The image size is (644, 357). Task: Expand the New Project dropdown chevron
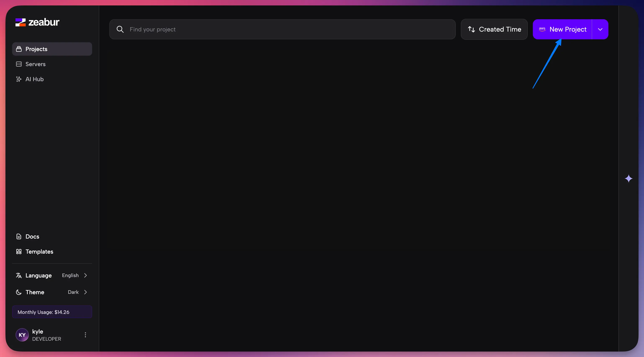600,29
